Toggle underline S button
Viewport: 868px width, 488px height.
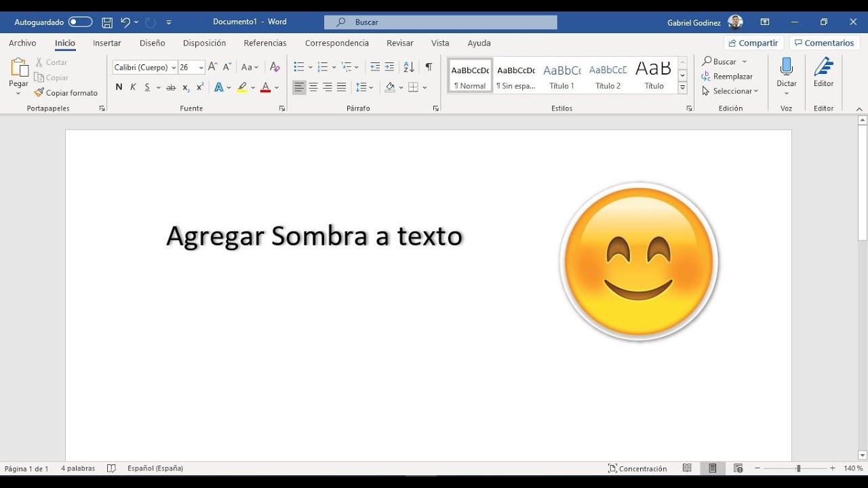point(147,87)
